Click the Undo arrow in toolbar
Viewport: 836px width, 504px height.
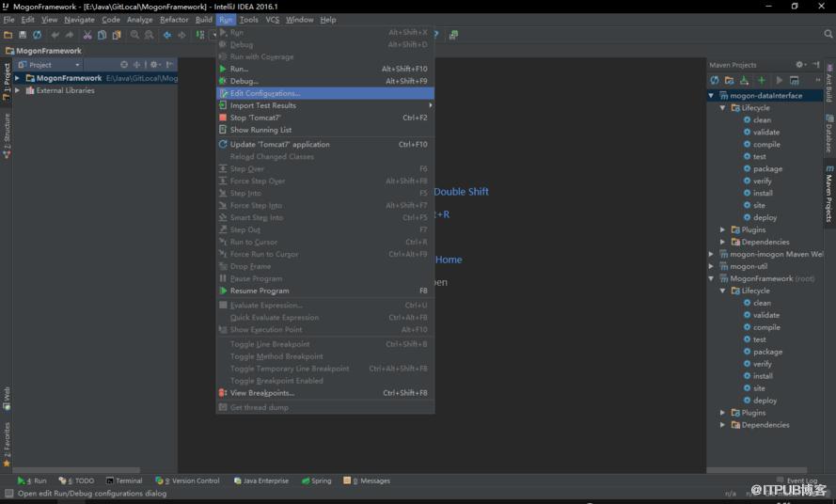coord(55,35)
